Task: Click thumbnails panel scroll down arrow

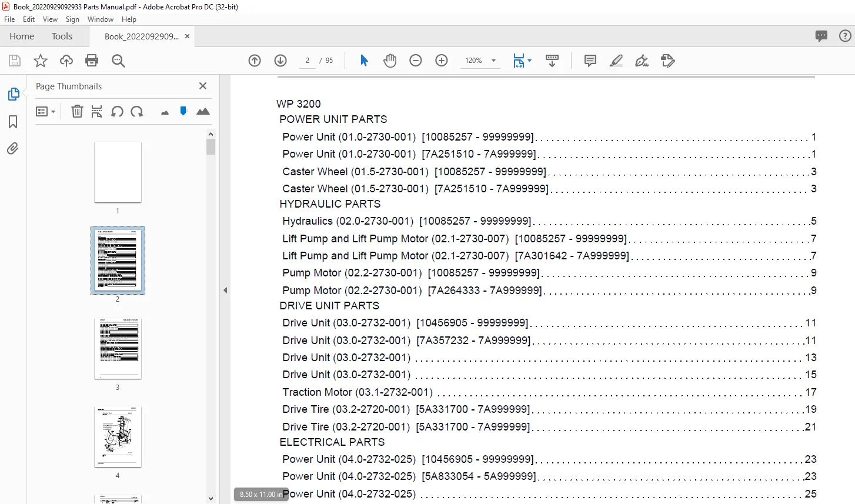Action: coord(211,499)
